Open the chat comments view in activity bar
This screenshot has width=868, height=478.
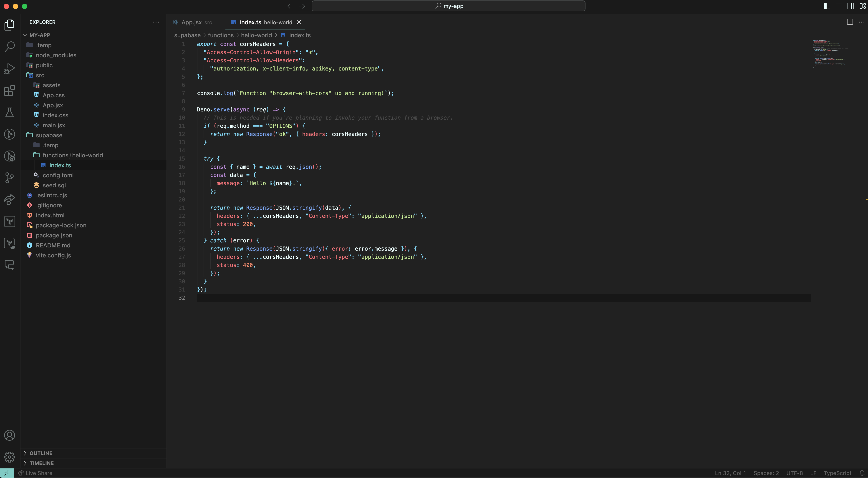9,265
